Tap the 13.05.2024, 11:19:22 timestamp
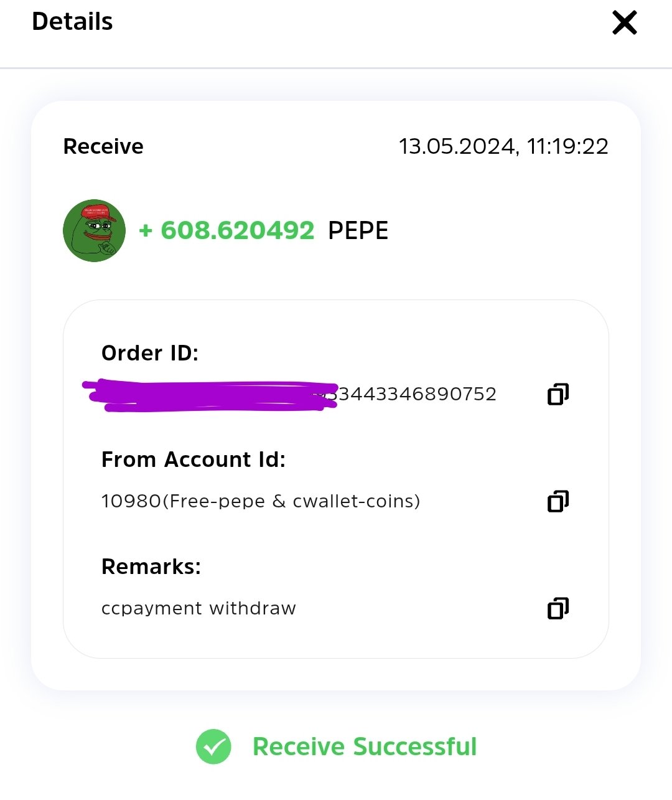Image resolution: width=672 pixels, height=800 pixels. click(x=503, y=146)
